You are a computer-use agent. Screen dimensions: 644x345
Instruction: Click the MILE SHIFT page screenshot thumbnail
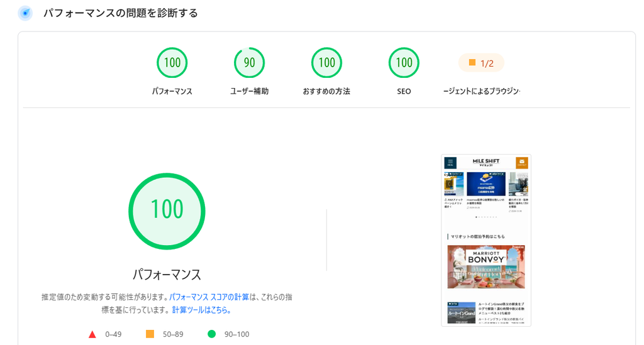(486, 241)
